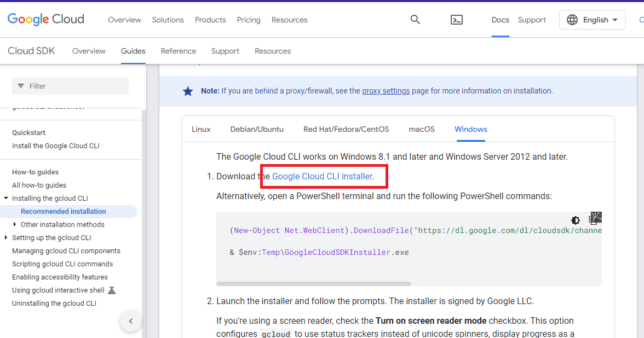
Task: Click the Quickstart sidebar heading
Action: click(x=28, y=133)
